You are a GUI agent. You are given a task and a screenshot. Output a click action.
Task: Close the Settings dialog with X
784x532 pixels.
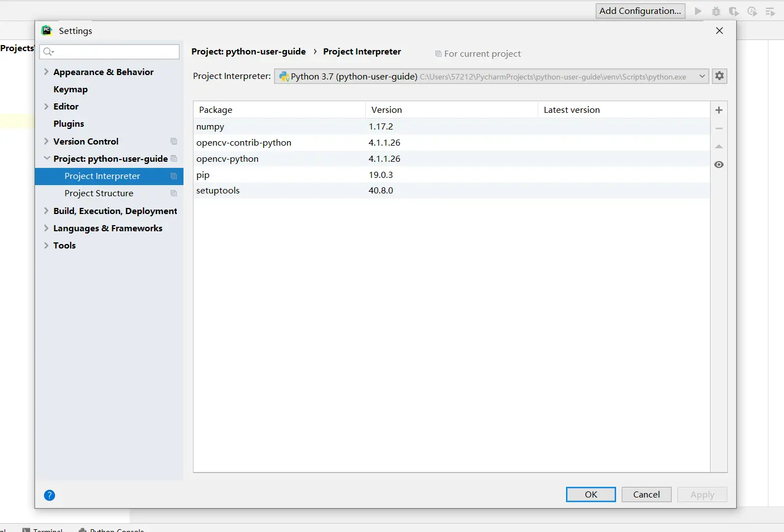720,31
